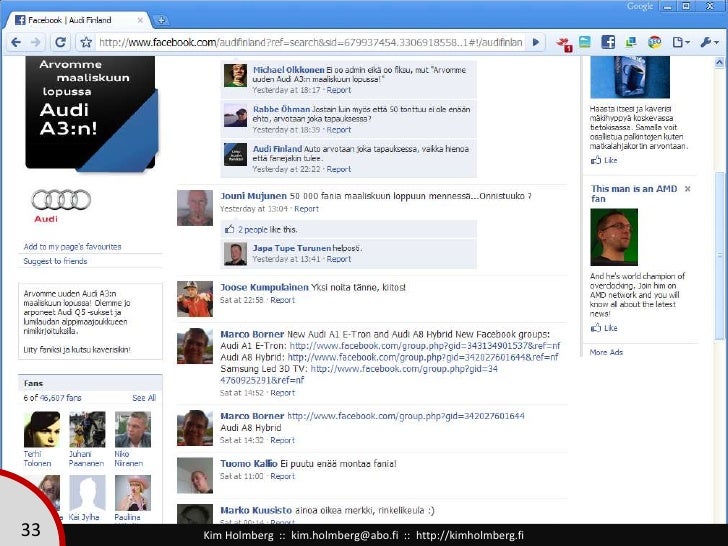The image size is (728, 546).
Task: Open Michael Olkkonen's profile name
Action: pos(288,70)
